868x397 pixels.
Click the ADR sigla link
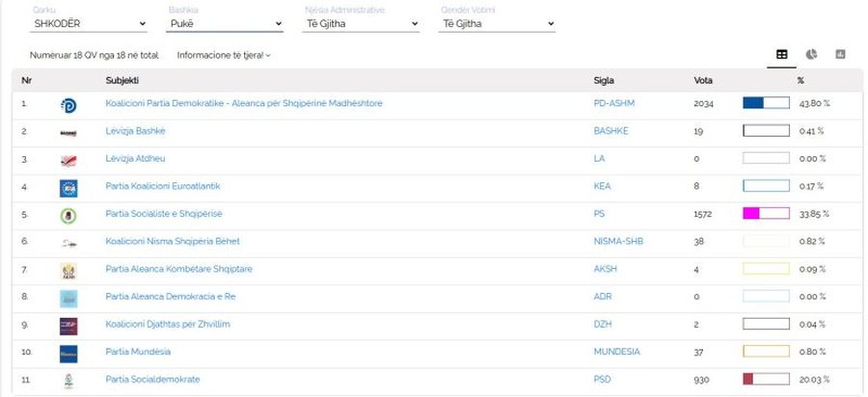602,297
